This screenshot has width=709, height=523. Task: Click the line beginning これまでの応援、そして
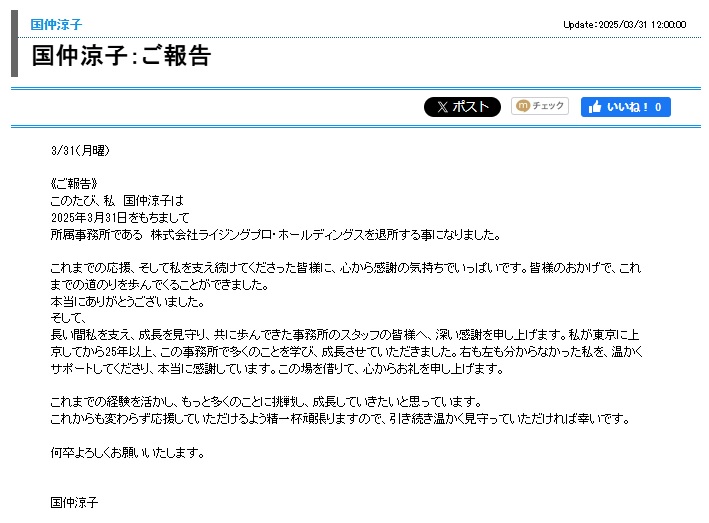click(346, 268)
